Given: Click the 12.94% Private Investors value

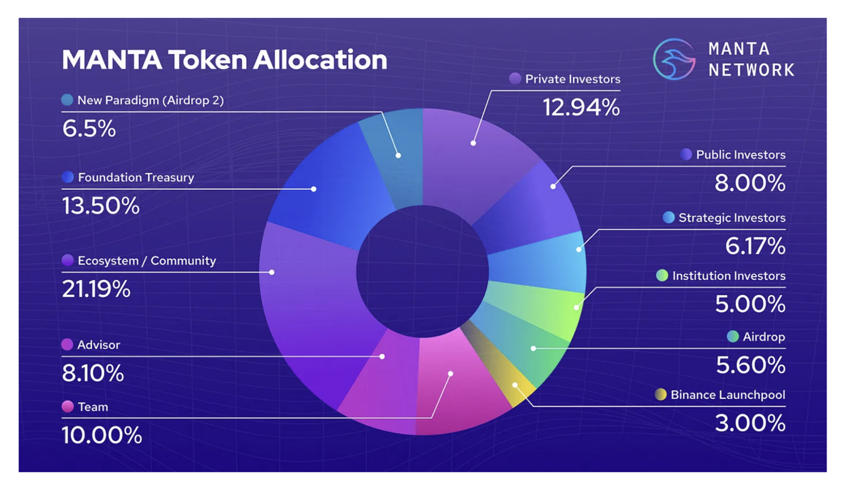Looking at the screenshot, I should (x=581, y=108).
